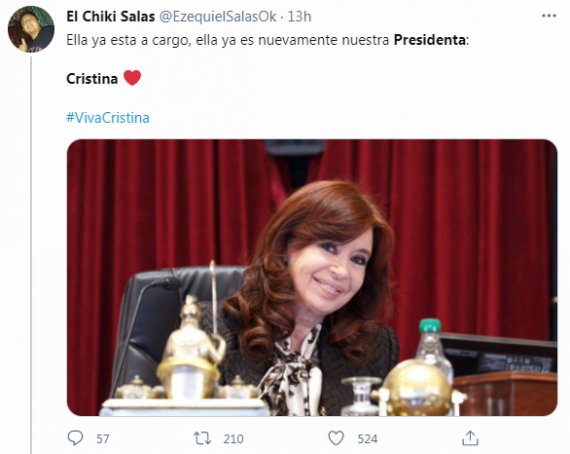Click the red heart emoji after Cristina

tap(132, 78)
